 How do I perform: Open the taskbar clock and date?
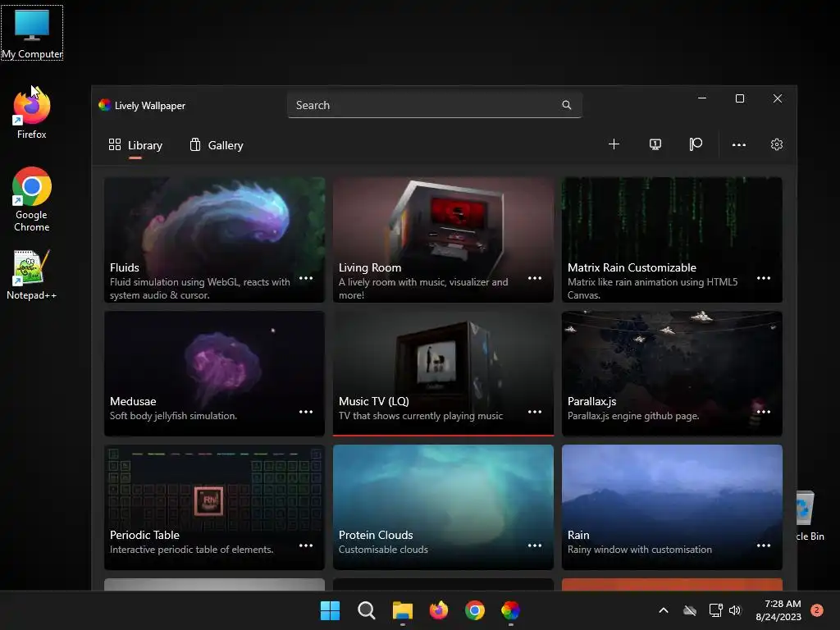click(x=778, y=610)
